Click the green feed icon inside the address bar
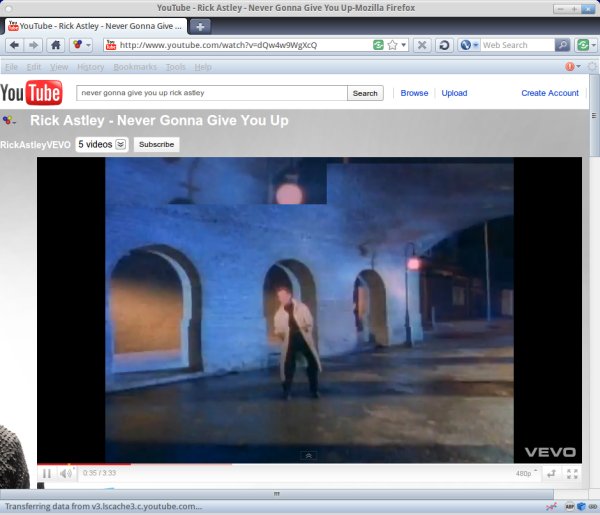Screen dimensions: 600x515 pyautogui.click(x=378, y=45)
